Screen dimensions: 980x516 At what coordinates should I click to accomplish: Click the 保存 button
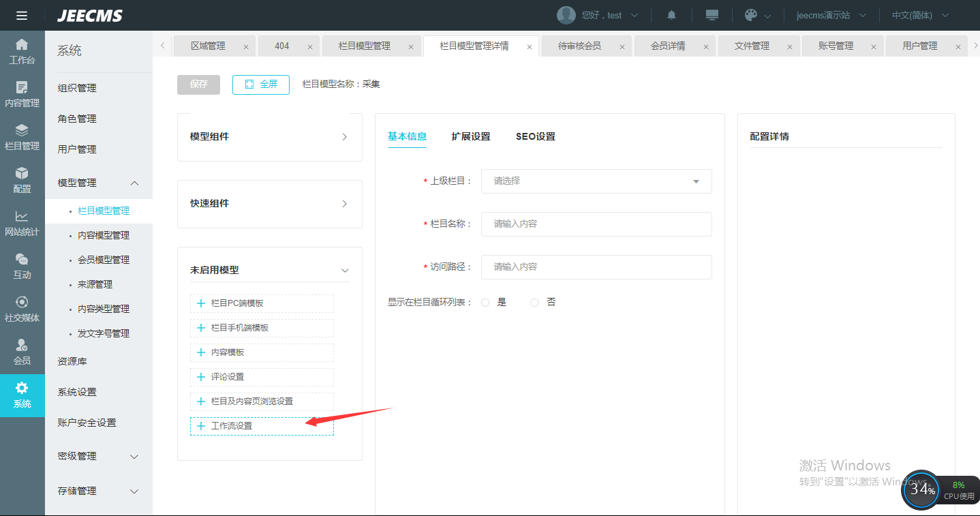198,85
